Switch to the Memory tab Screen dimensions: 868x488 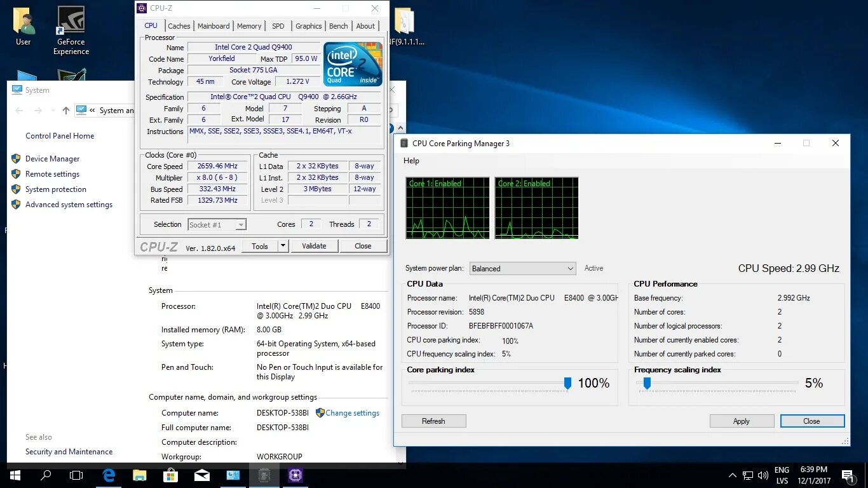pos(249,26)
